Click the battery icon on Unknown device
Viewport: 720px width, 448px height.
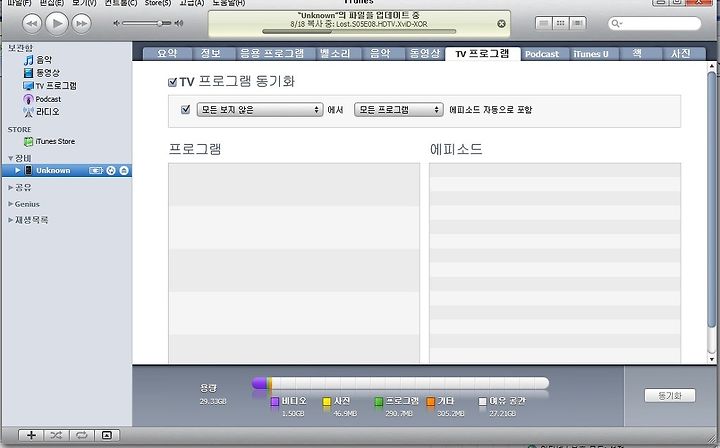[x=96, y=171]
